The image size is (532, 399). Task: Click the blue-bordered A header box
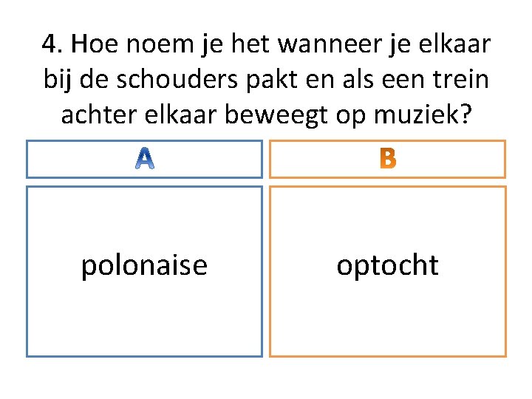click(145, 159)
